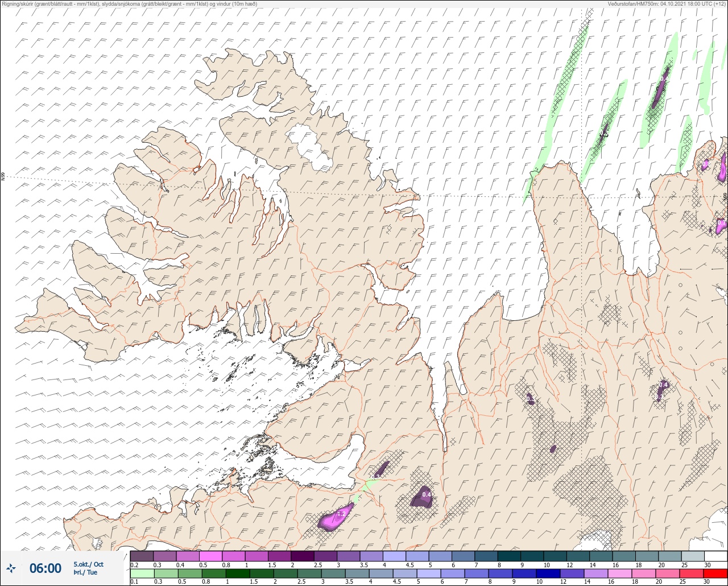Select upper legend light lavender 4 swatch

click(x=394, y=556)
